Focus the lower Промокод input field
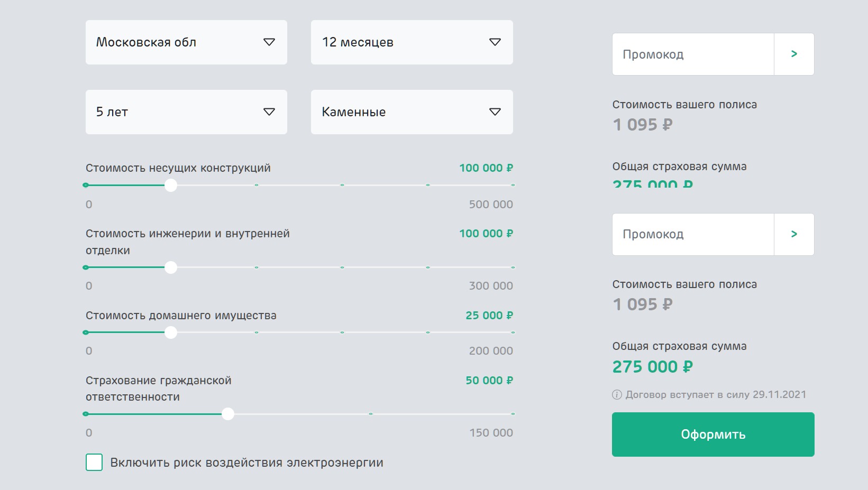The height and width of the screenshot is (490, 868). pyautogui.click(x=693, y=234)
